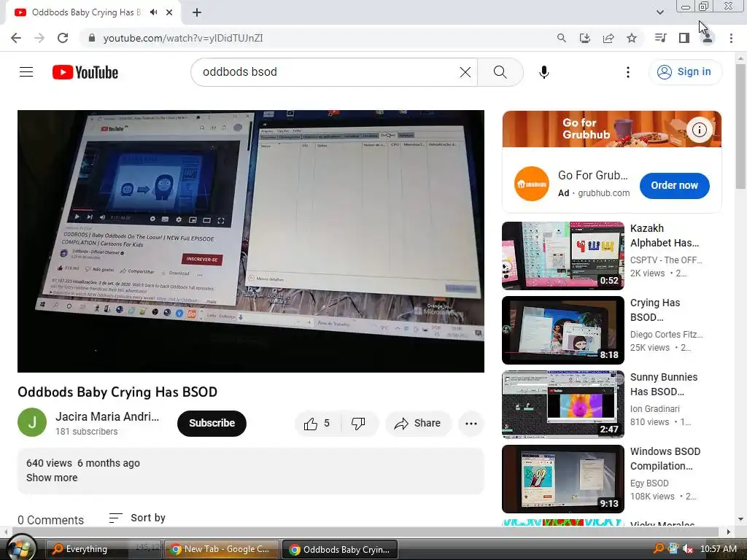This screenshot has width=747, height=560.
Task: Open Chrome three-dot menu
Action: tap(731, 38)
